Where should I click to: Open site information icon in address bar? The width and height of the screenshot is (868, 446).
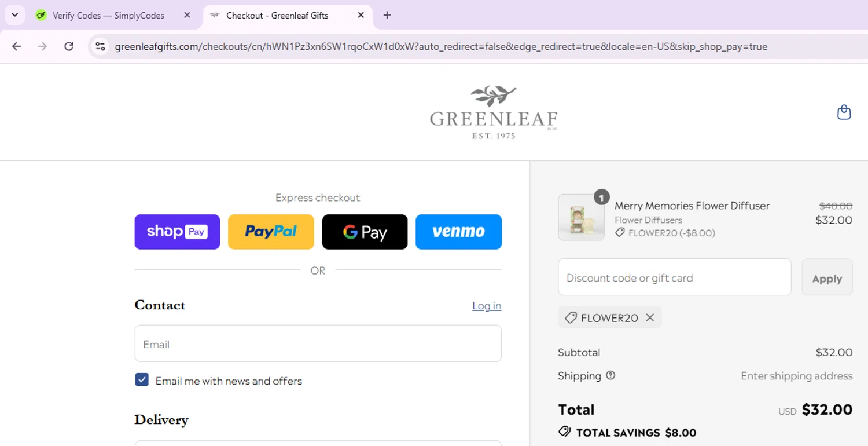[100, 46]
